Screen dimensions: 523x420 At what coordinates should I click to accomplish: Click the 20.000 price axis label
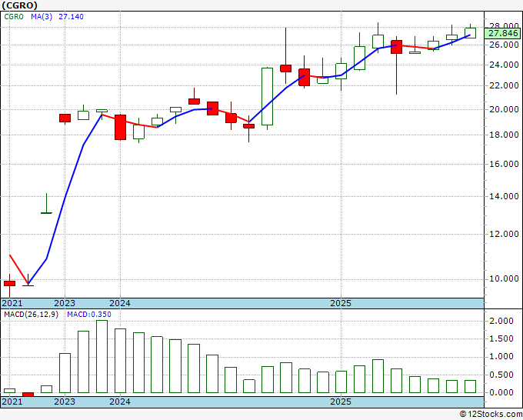[x=504, y=109]
